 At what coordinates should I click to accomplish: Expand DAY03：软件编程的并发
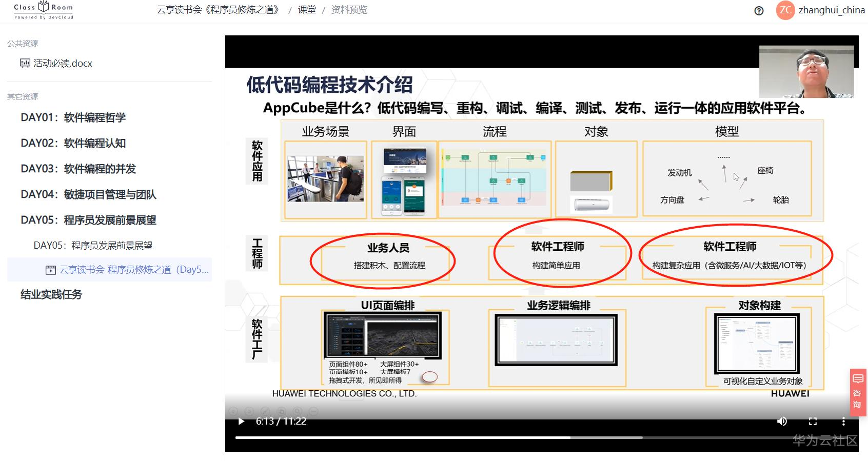coord(78,169)
